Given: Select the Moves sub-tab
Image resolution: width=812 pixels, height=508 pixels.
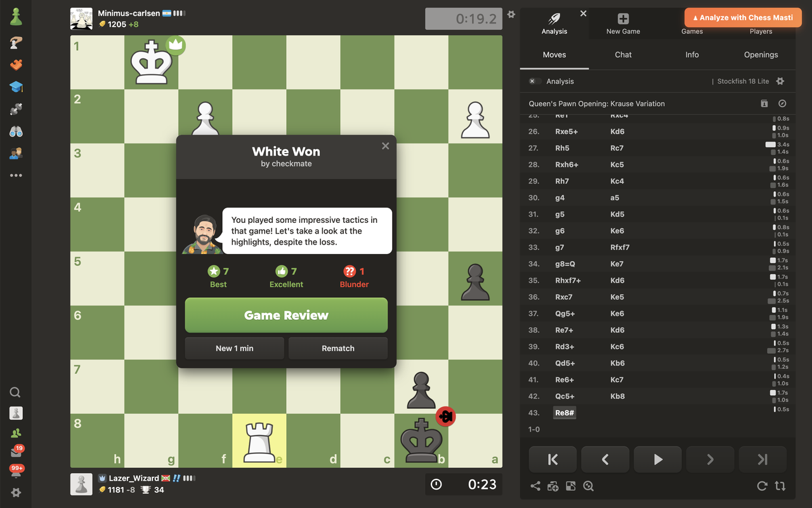Looking at the screenshot, I should (554, 55).
